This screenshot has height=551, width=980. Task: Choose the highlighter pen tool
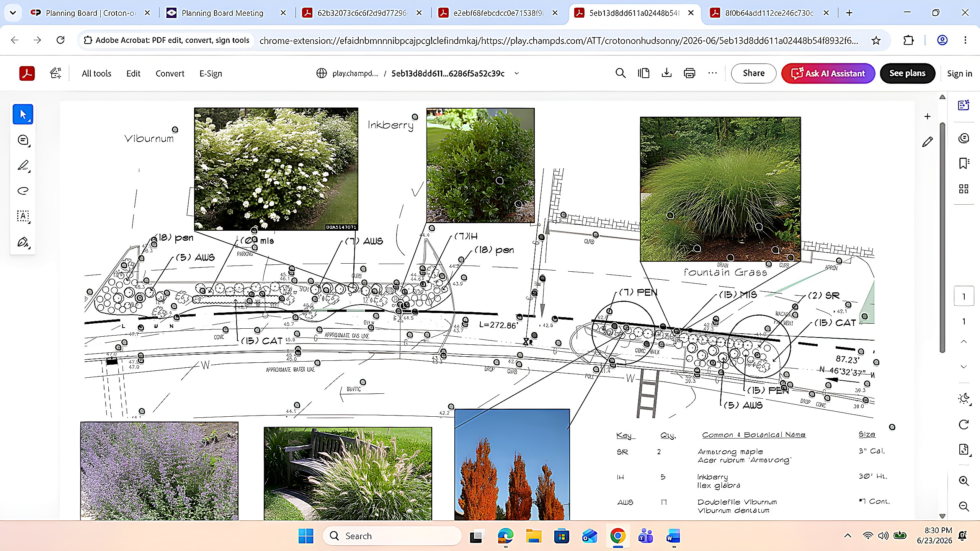tap(23, 166)
